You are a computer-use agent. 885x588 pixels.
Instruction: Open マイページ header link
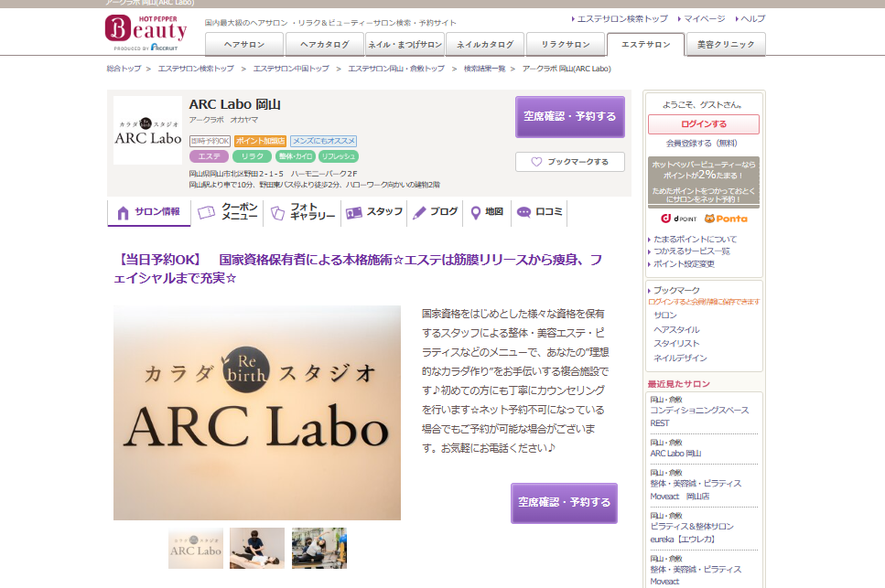[705, 19]
